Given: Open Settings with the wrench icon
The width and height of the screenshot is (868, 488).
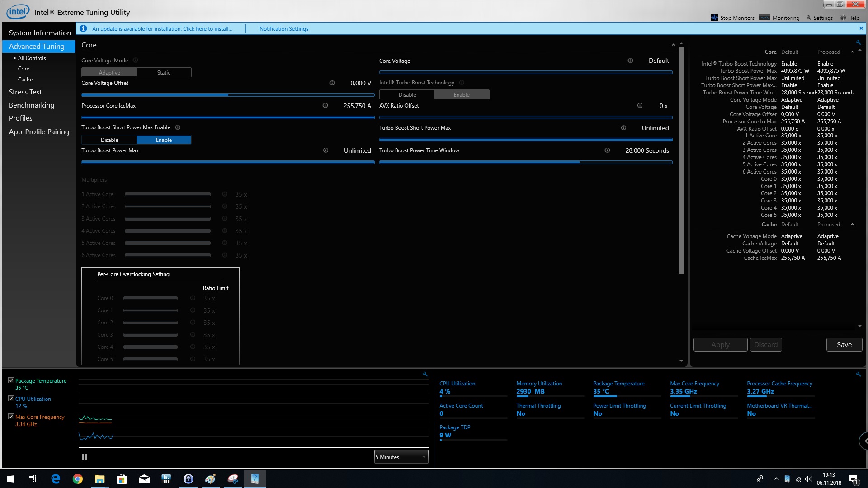Looking at the screenshot, I should coord(809,18).
